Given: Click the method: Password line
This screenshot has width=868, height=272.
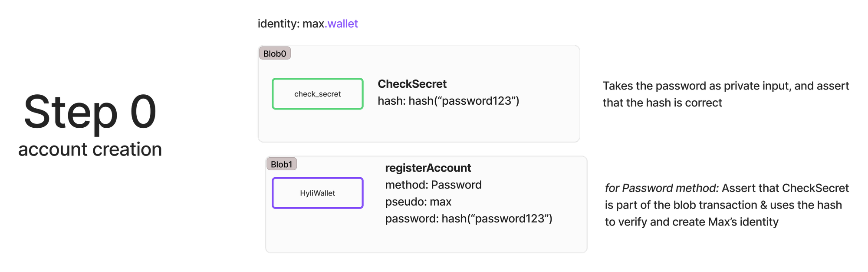Looking at the screenshot, I should point(433,185).
